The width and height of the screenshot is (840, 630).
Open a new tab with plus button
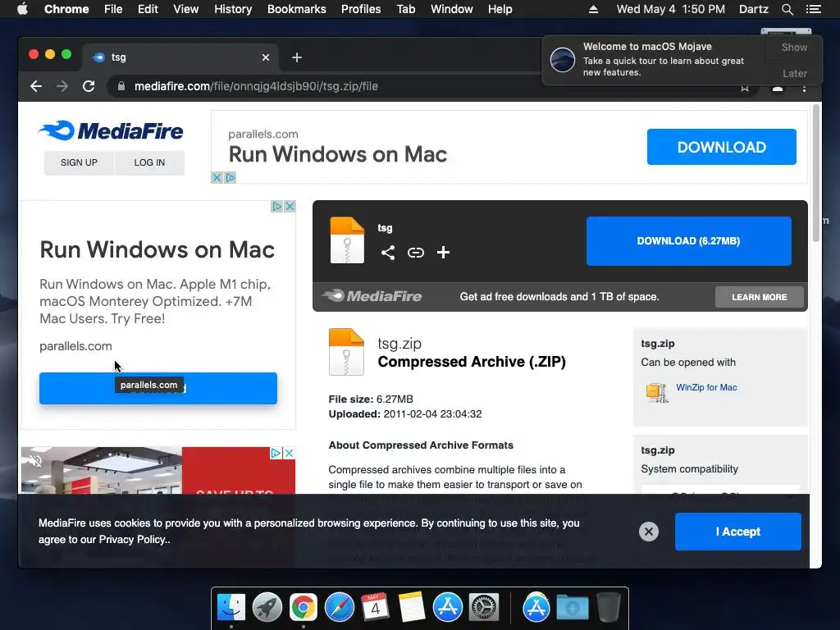(x=297, y=57)
